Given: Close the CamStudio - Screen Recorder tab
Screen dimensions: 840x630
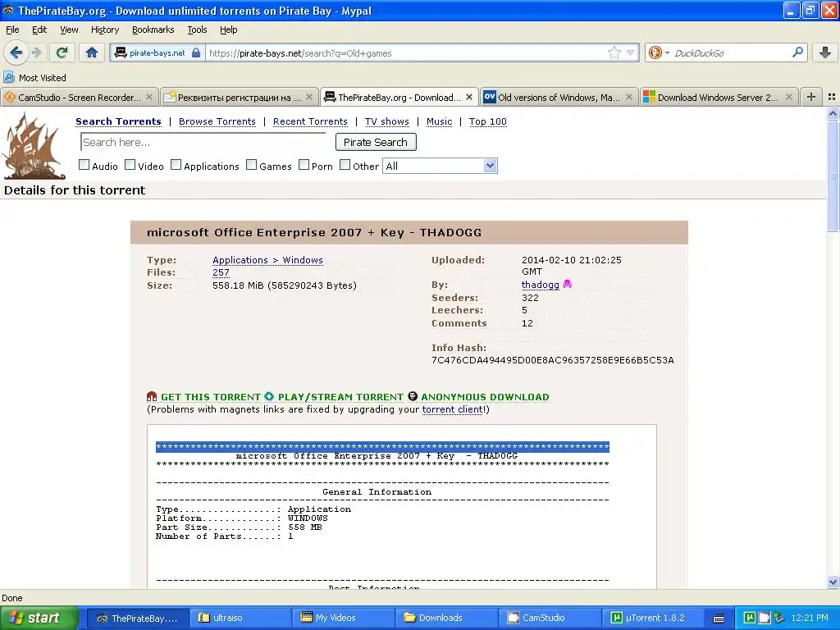Looking at the screenshot, I should pyautogui.click(x=149, y=97).
